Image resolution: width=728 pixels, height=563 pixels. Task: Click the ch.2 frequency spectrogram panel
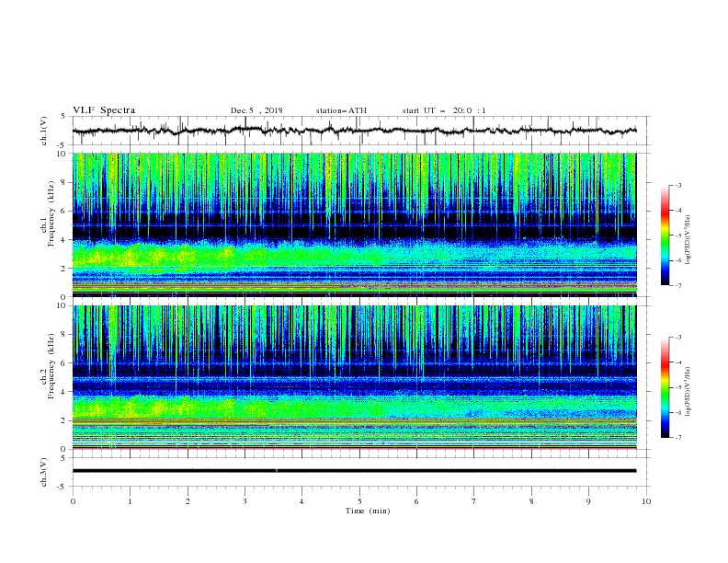coord(354,377)
